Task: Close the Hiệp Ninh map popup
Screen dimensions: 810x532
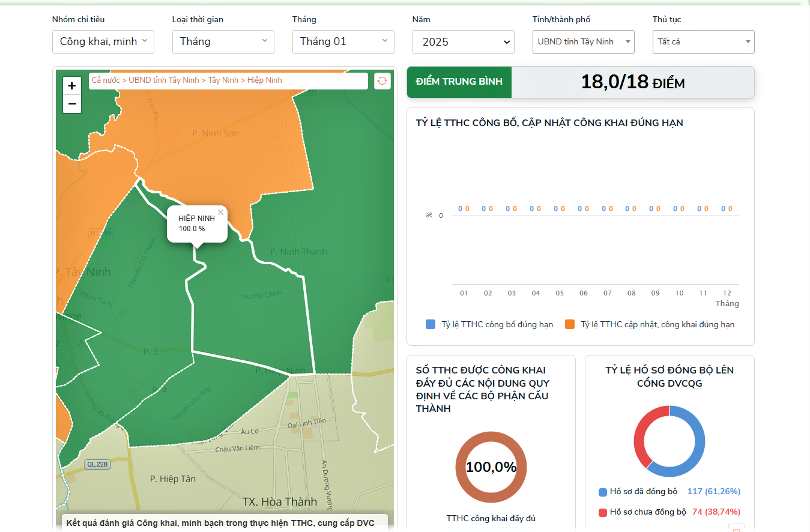Action: point(220,212)
